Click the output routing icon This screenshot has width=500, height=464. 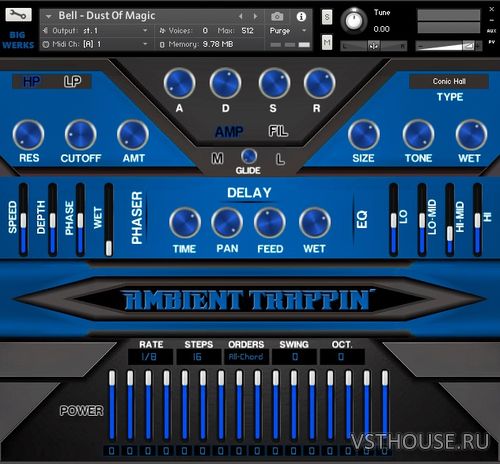pos(46,31)
